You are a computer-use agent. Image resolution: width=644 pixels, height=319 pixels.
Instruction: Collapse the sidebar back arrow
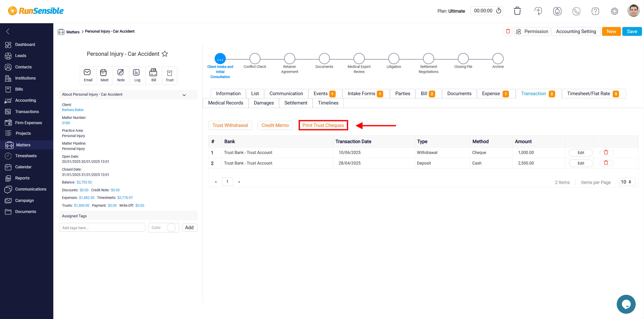coord(8,31)
